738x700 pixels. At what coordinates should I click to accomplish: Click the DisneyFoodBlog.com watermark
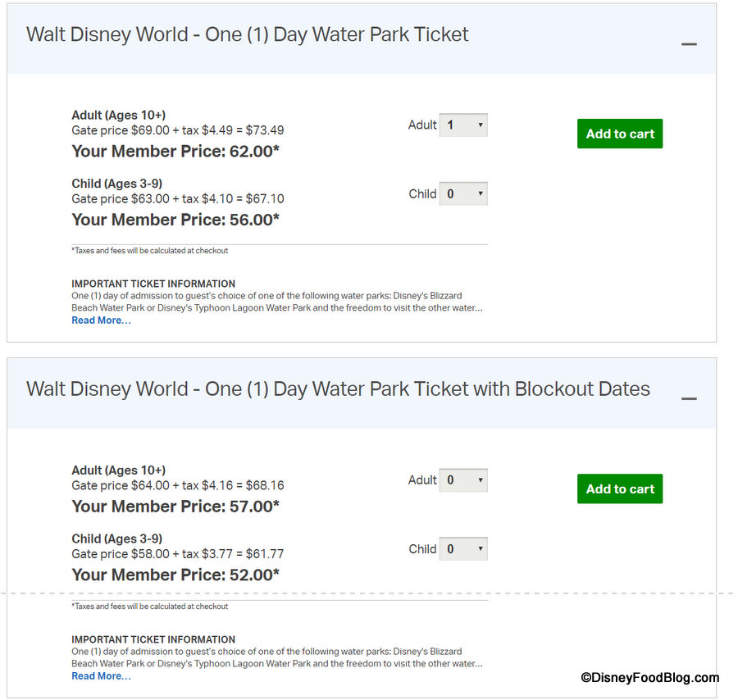click(649, 677)
